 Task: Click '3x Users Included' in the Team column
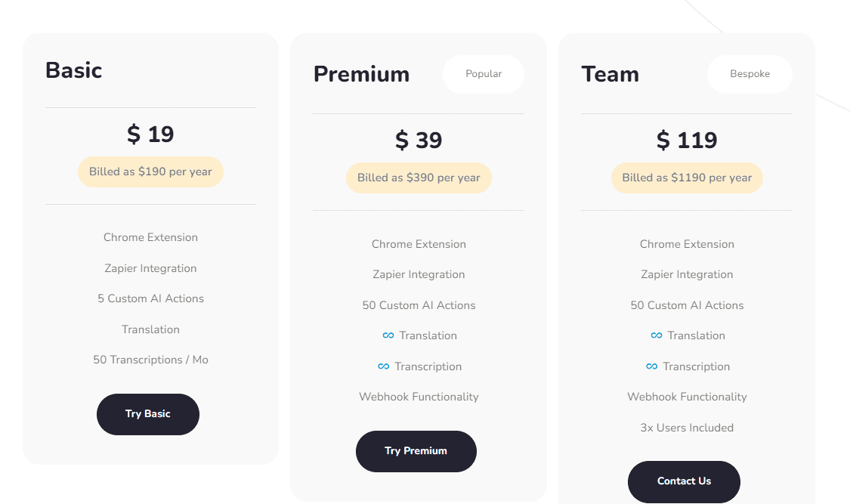[686, 427]
